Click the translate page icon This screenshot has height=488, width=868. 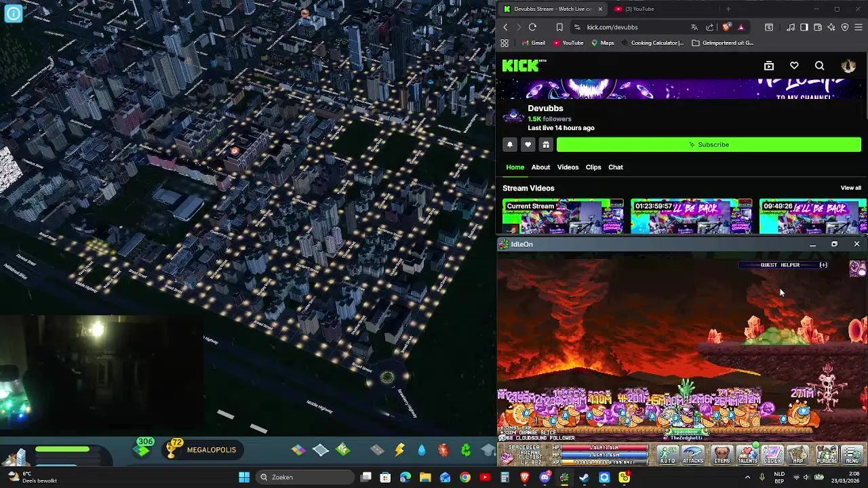pos(694,27)
